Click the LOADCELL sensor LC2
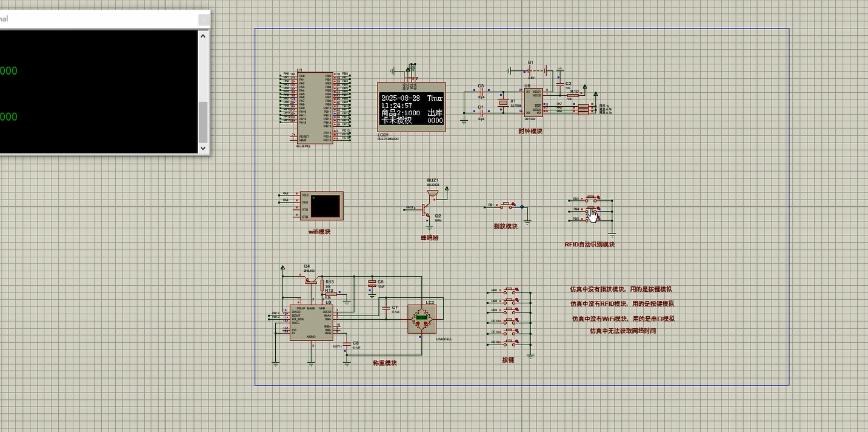 [422, 319]
